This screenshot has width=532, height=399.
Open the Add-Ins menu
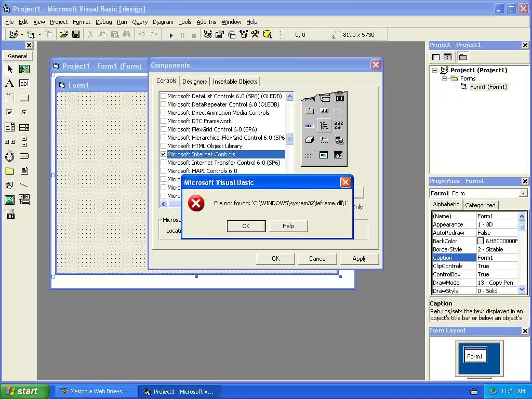point(206,22)
